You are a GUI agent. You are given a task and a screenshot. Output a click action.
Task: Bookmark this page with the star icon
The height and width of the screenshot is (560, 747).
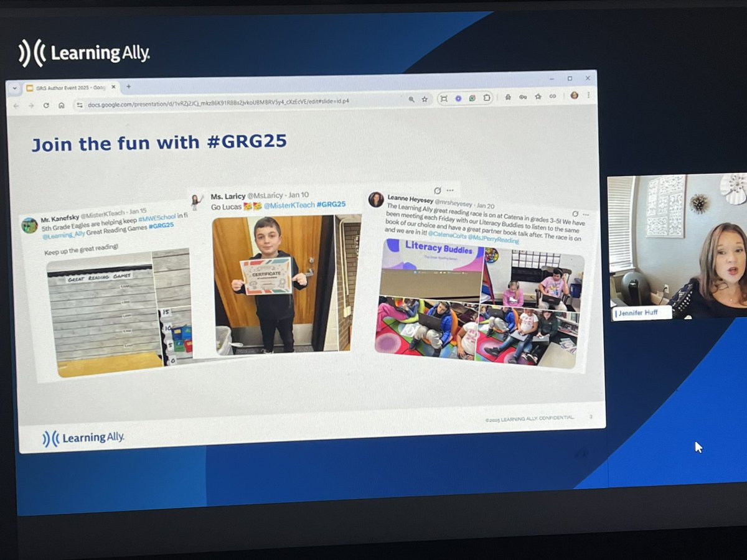425,99
